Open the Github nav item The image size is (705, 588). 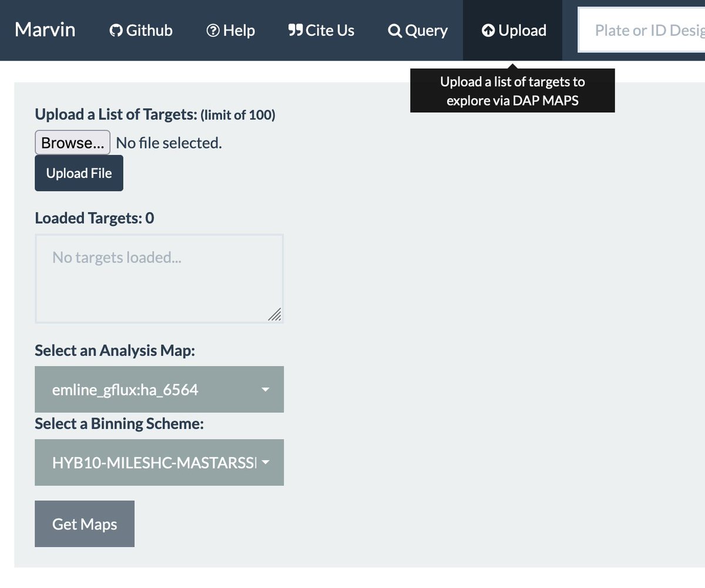pos(141,31)
